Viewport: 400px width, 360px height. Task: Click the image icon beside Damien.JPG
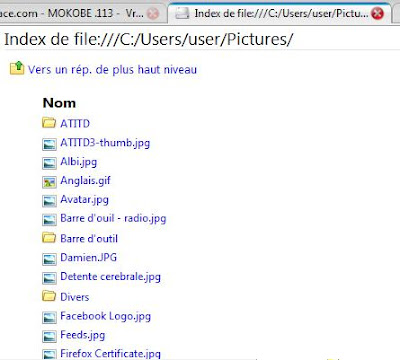tap(49, 259)
